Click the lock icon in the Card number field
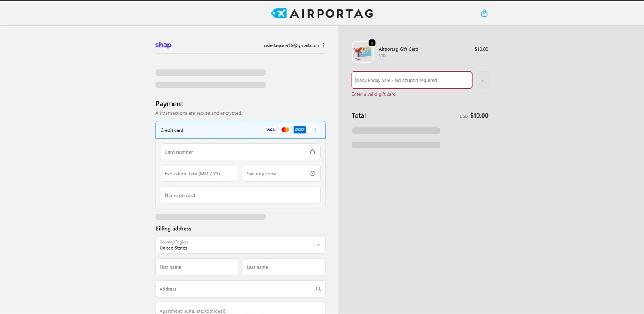Screen dimensions: 644x314 (313, 152)
